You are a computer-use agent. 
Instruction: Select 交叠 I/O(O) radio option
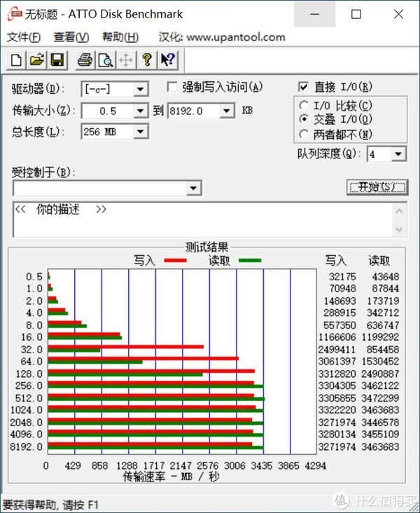tap(304, 119)
